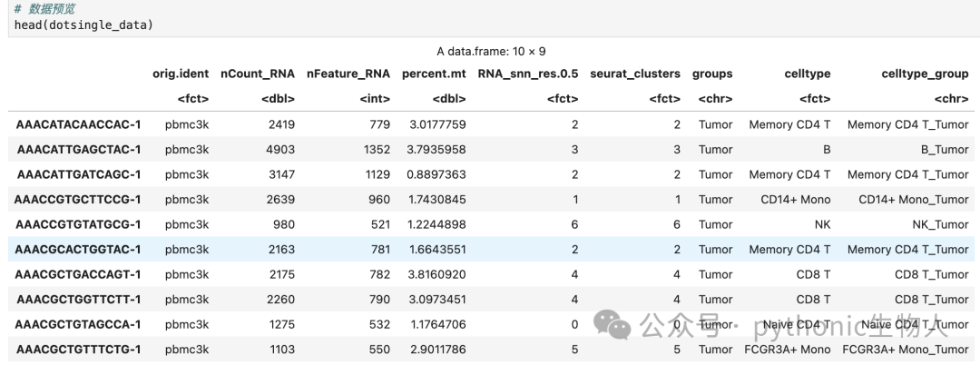Click celltype_group cell 'CD14+ Mono_Tumor'
Viewport: 980px width, 365px height.
pos(914,200)
